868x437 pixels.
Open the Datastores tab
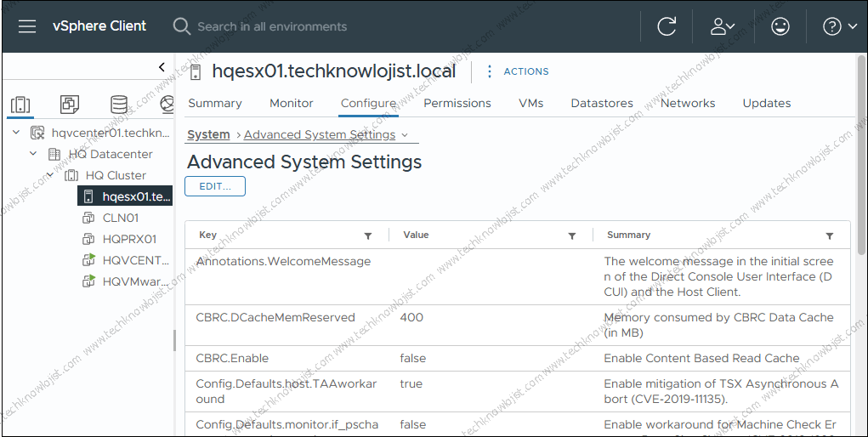[x=602, y=103]
